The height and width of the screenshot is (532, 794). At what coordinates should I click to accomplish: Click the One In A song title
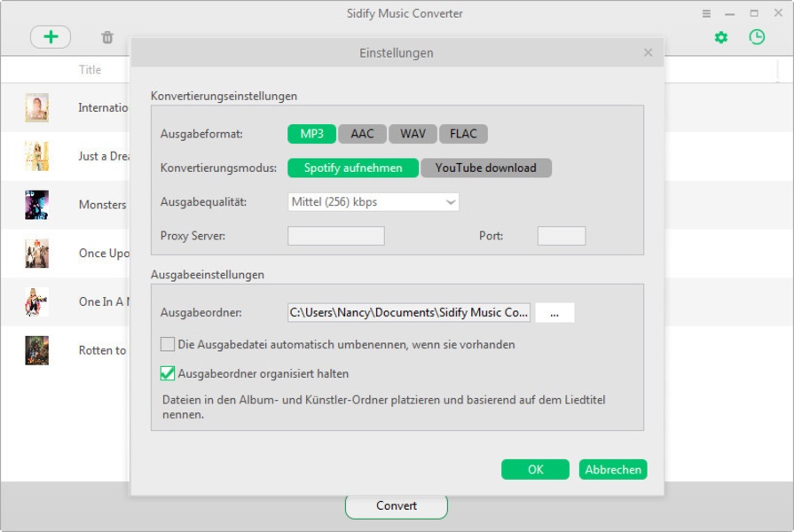point(105,301)
